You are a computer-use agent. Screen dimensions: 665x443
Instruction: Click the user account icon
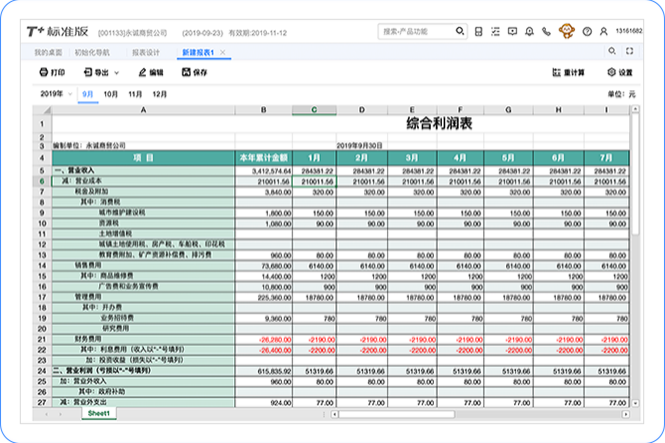604,31
